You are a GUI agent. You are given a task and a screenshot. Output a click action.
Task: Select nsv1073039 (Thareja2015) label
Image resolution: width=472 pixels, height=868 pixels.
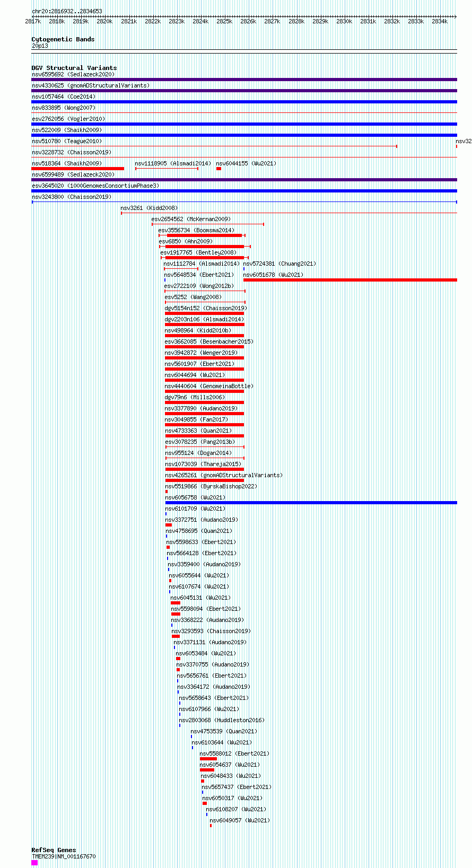203,464
